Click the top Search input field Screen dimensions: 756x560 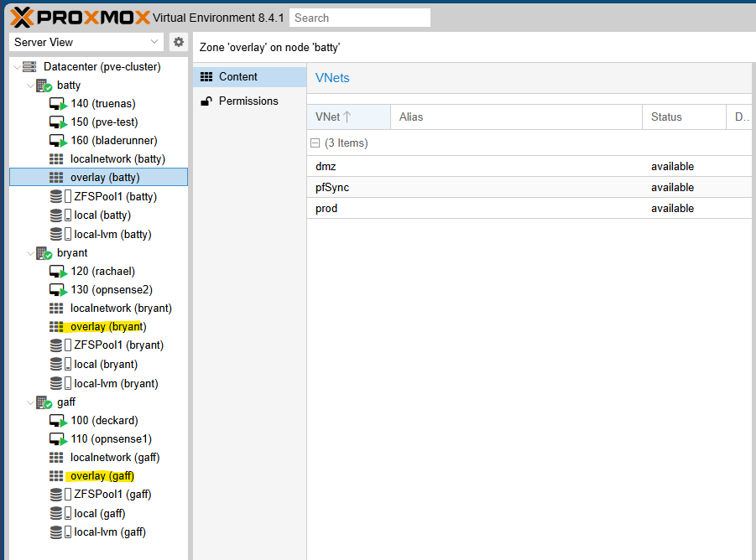[359, 18]
